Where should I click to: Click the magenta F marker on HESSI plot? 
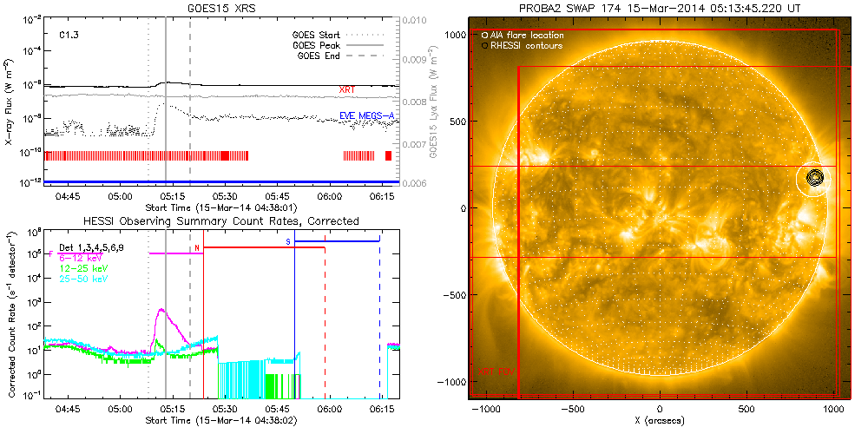tap(50, 253)
